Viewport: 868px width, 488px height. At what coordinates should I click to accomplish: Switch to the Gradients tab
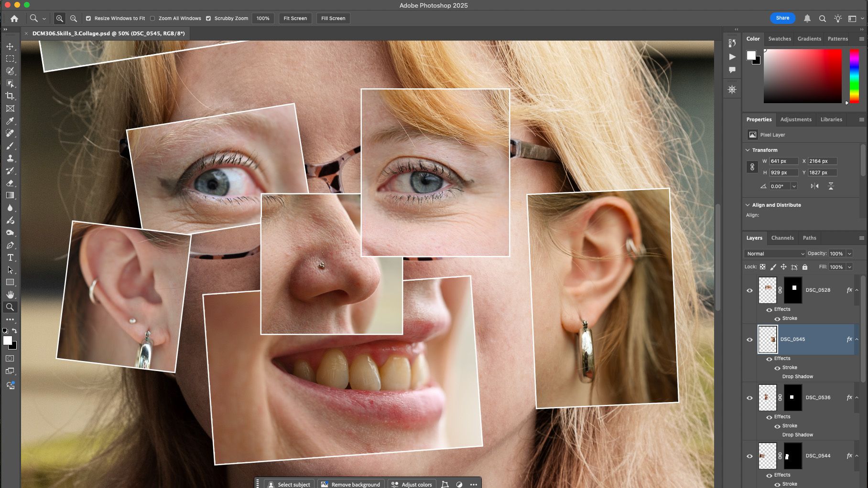pos(809,39)
